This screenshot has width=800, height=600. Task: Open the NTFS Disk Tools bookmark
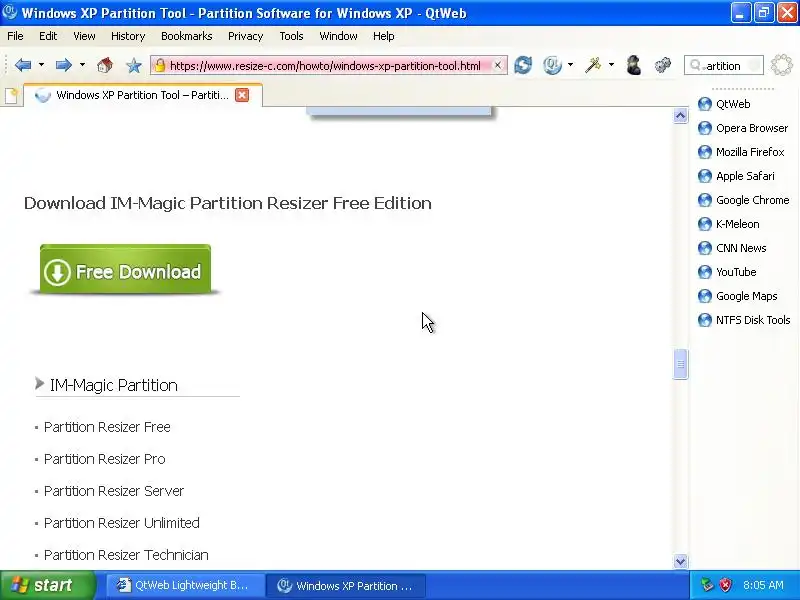pos(744,320)
